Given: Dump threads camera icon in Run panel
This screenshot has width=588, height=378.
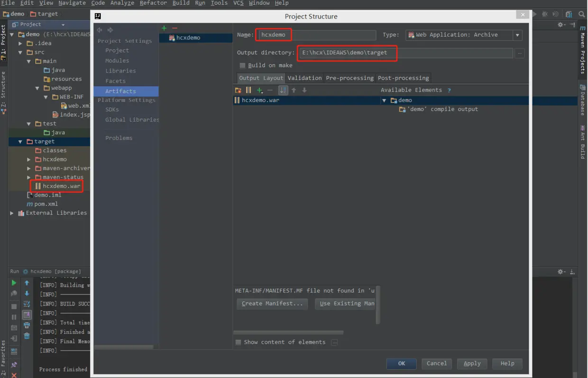Looking at the screenshot, I should tap(14, 328).
